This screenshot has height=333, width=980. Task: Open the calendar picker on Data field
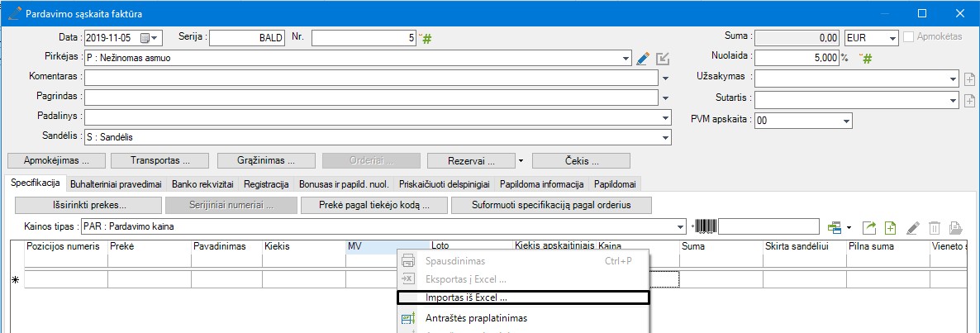(x=150, y=38)
